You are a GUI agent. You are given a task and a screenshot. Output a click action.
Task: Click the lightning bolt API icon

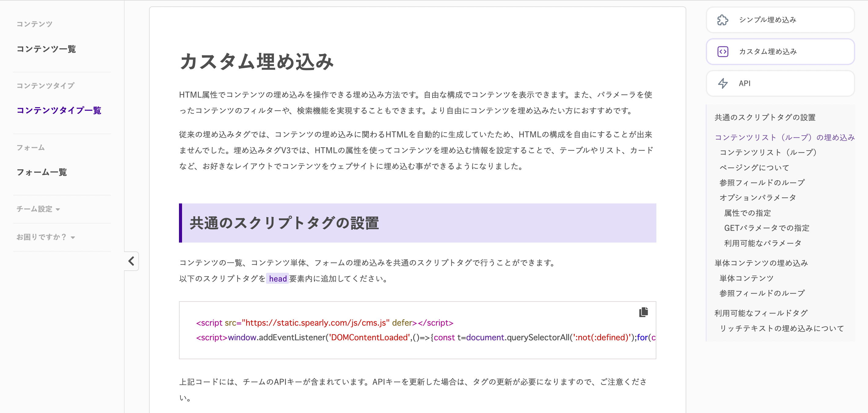722,83
